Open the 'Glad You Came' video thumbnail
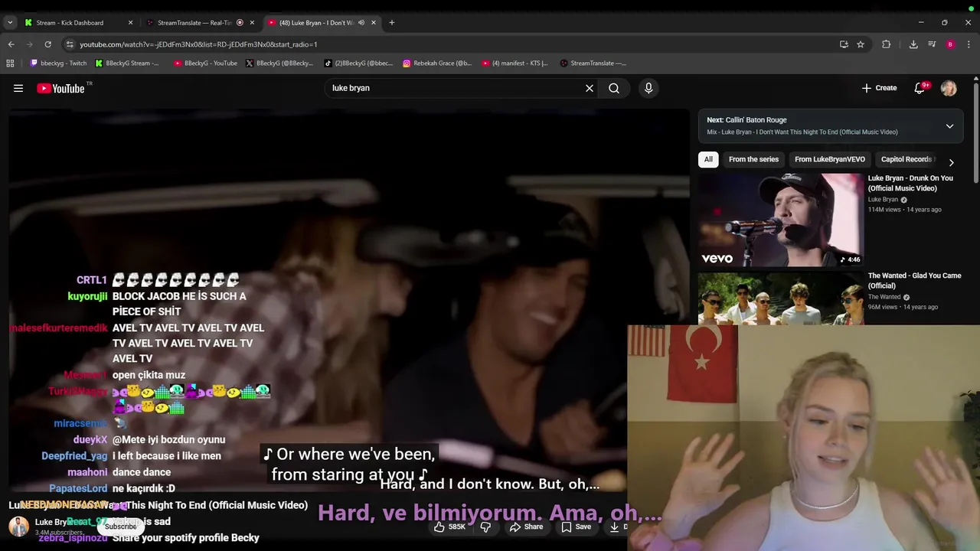This screenshot has width=980, height=551. pyautogui.click(x=780, y=298)
